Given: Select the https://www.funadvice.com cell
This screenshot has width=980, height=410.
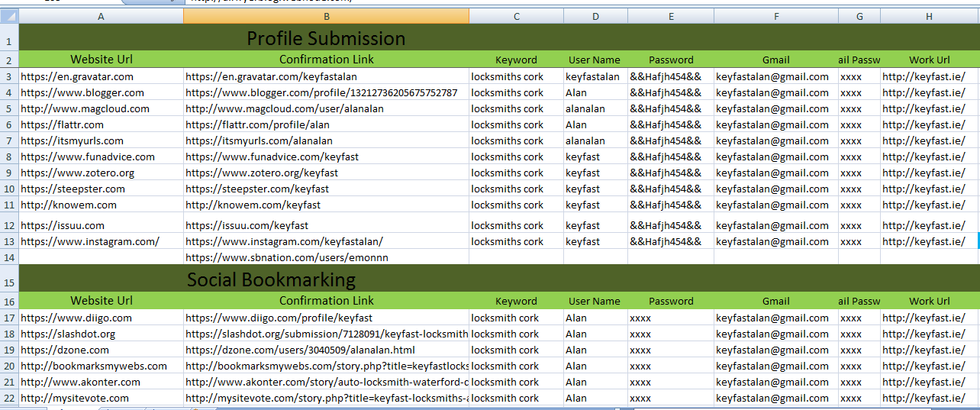Looking at the screenshot, I should 102,157.
